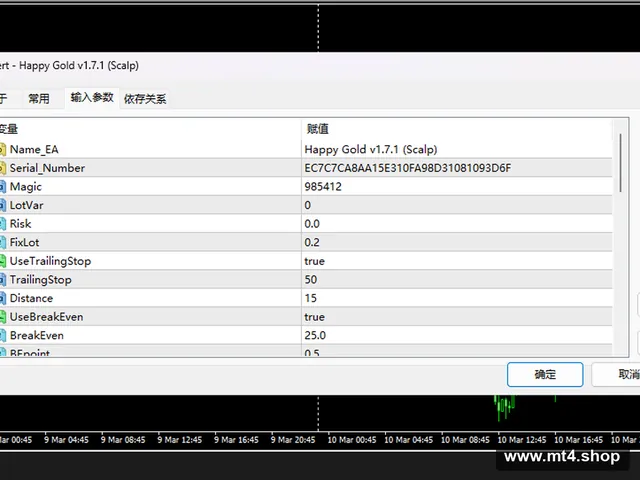Image resolution: width=640 pixels, height=480 pixels.
Task: Click the Name_EA variable icon
Action: tap(2, 149)
